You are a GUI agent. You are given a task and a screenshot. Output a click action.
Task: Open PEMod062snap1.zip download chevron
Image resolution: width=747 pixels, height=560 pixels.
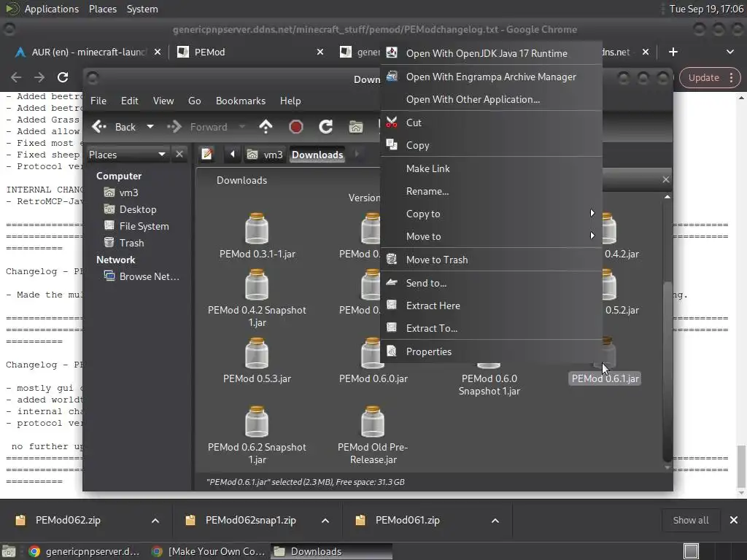[325, 521]
